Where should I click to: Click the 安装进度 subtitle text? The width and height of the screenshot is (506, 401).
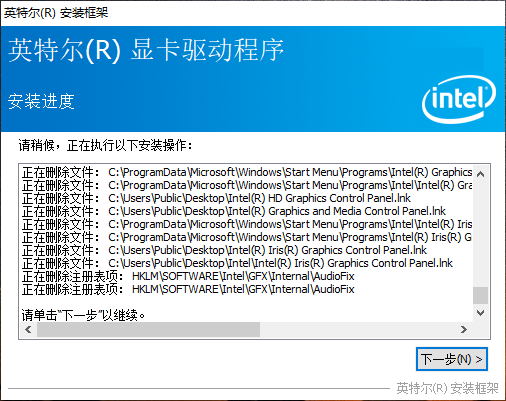point(41,101)
